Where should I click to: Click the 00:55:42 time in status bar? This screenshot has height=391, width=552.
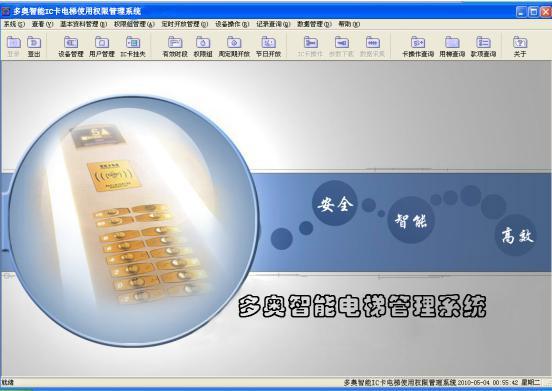(506, 382)
